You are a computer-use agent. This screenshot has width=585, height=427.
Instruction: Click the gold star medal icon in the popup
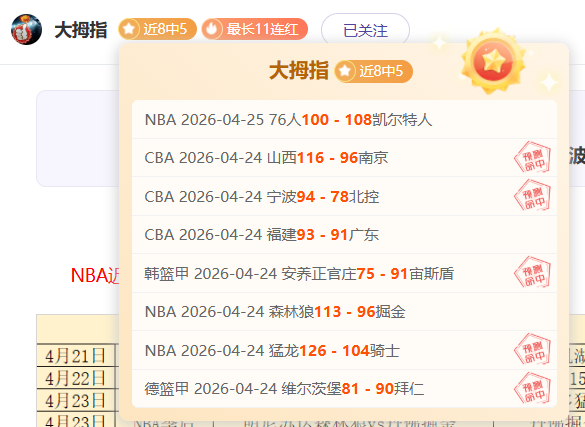[x=493, y=61]
